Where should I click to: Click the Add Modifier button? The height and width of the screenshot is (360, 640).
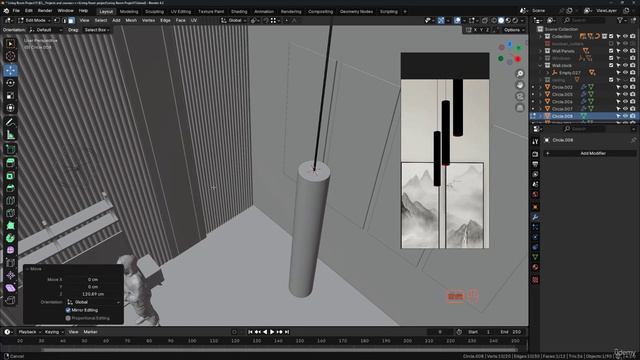[593, 153]
